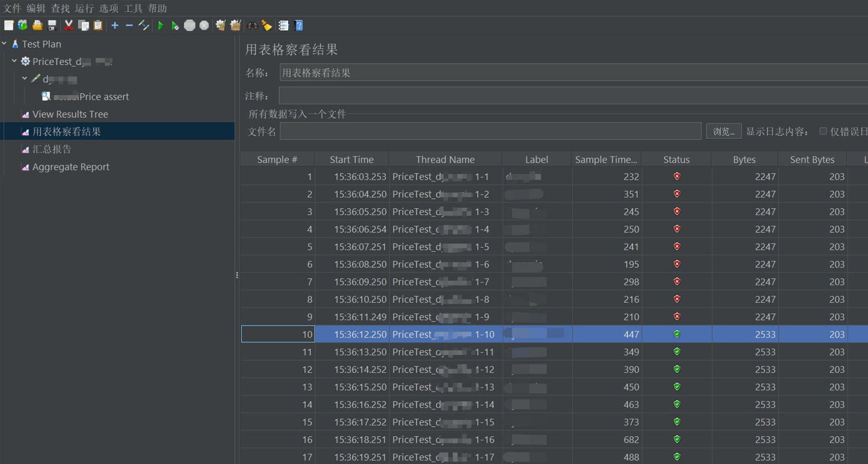Screen dimensions: 868x464
Task: Paste element using the clipboard icon
Action: (x=98, y=26)
